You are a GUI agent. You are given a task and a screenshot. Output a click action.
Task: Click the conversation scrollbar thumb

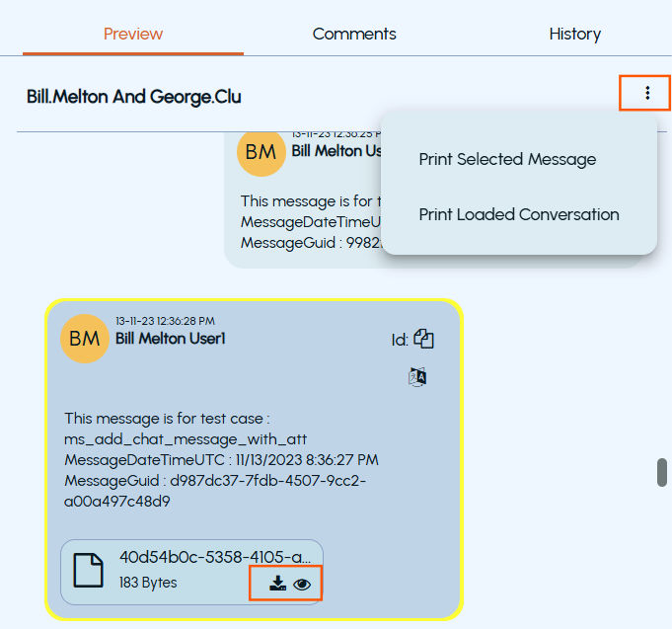pyautogui.click(x=662, y=473)
